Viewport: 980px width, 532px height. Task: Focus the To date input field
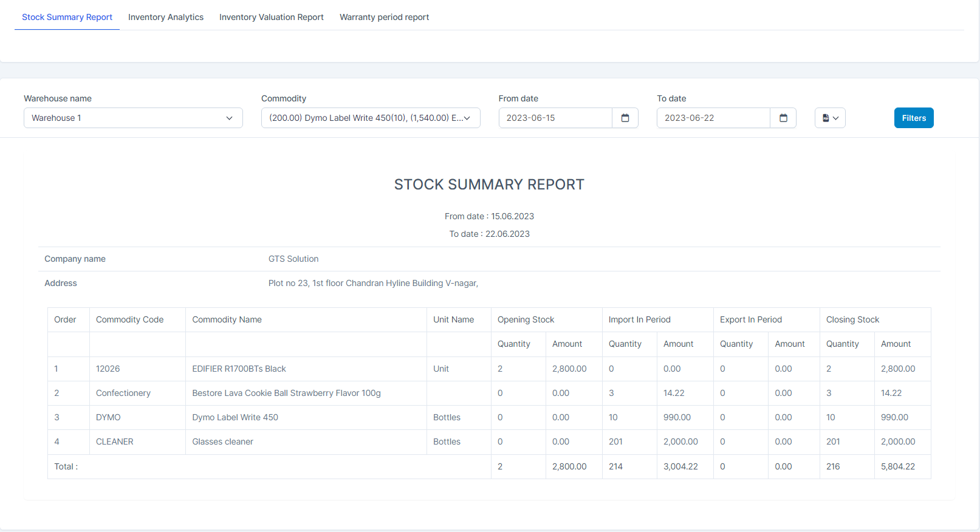[x=713, y=118]
